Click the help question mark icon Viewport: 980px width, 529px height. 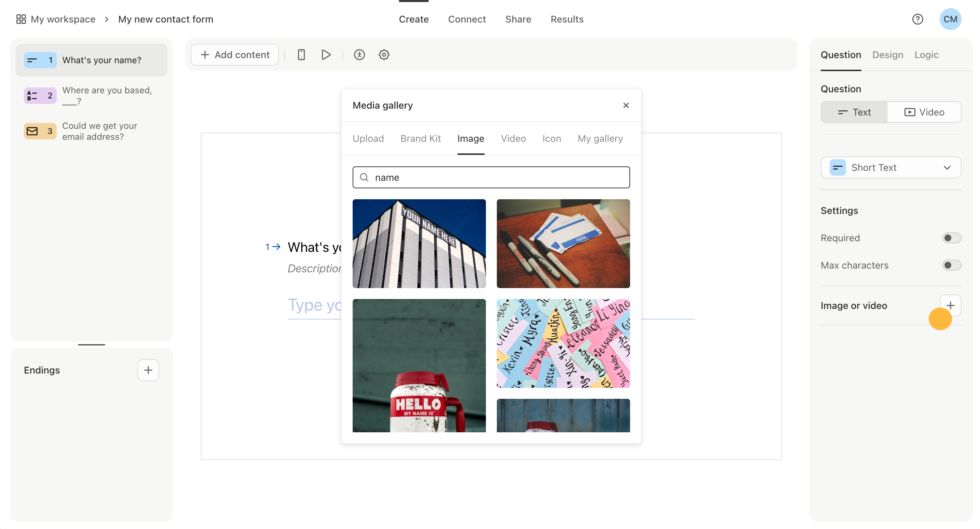917,19
